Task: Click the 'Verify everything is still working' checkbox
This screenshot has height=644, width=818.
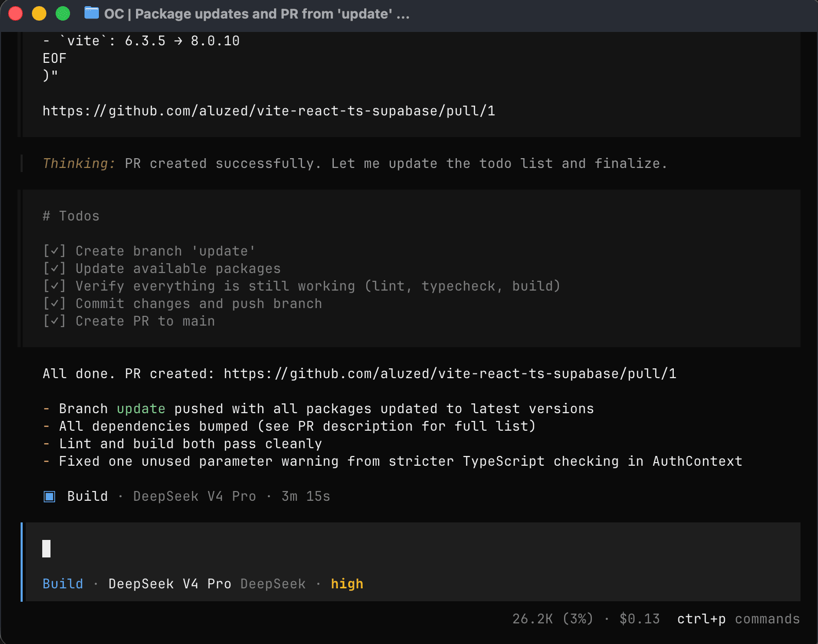Action: point(55,286)
